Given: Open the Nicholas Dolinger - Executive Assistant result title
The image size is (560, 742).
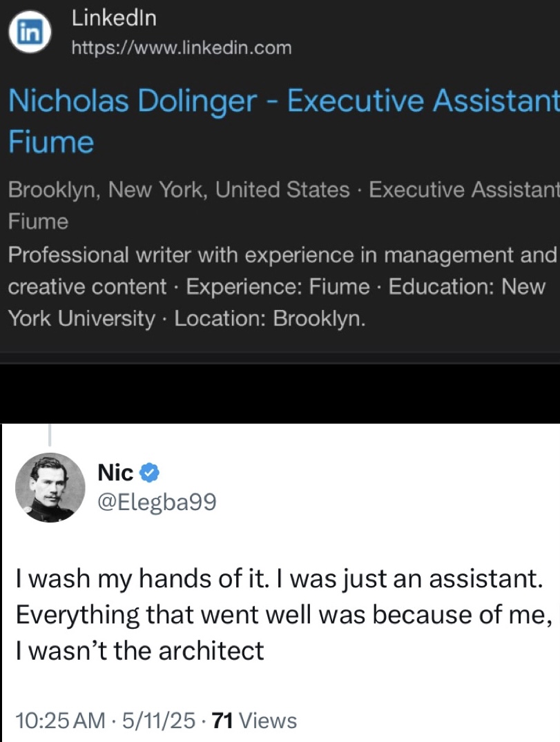Looking at the screenshot, I should (284, 101).
